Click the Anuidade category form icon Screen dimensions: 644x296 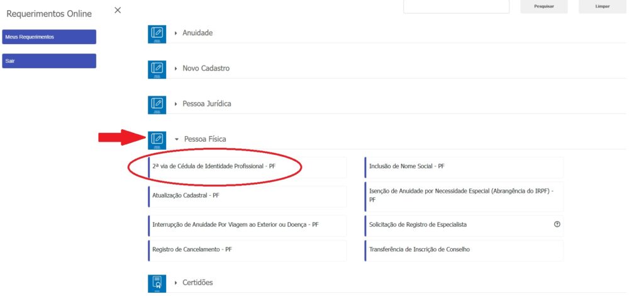[x=157, y=34]
